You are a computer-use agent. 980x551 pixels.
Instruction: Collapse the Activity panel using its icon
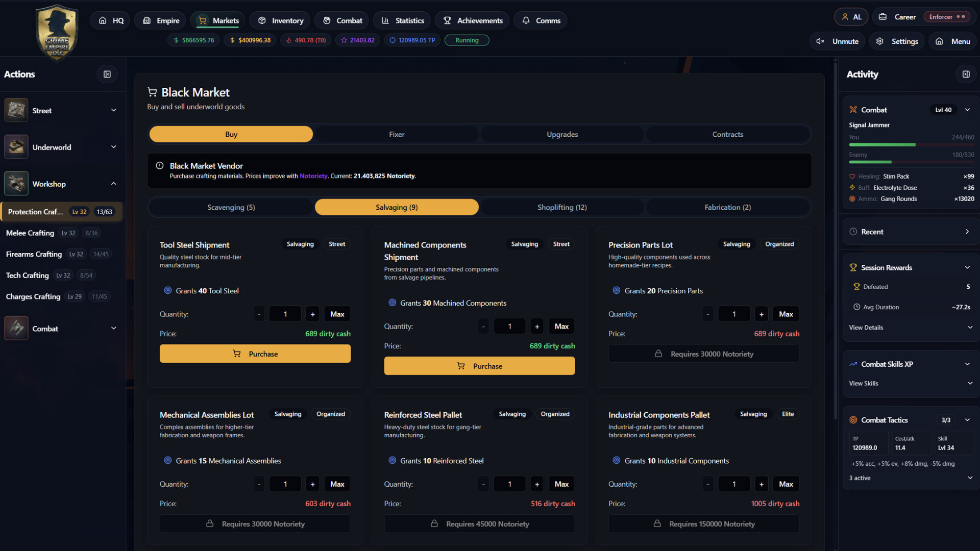pyautogui.click(x=966, y=74)
